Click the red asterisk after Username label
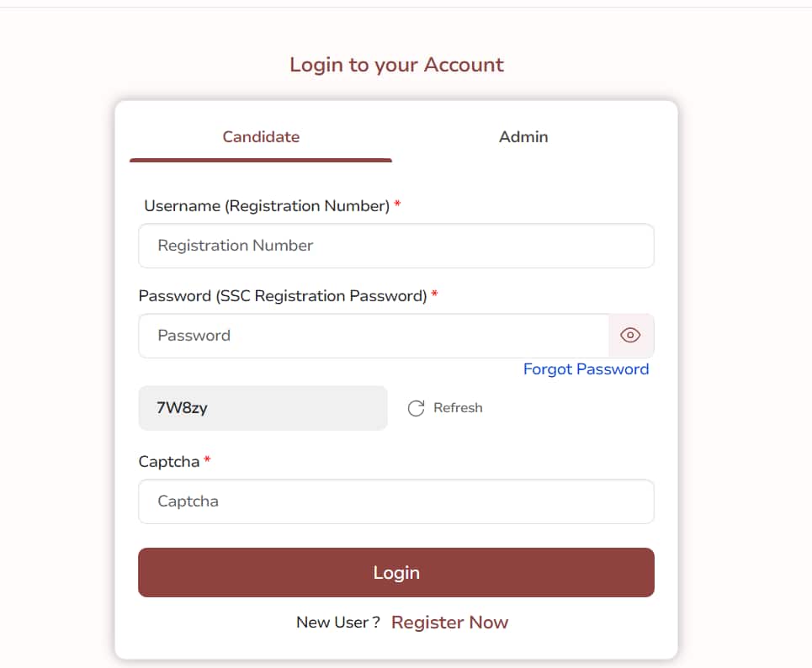812x668 pixels. 397,204
